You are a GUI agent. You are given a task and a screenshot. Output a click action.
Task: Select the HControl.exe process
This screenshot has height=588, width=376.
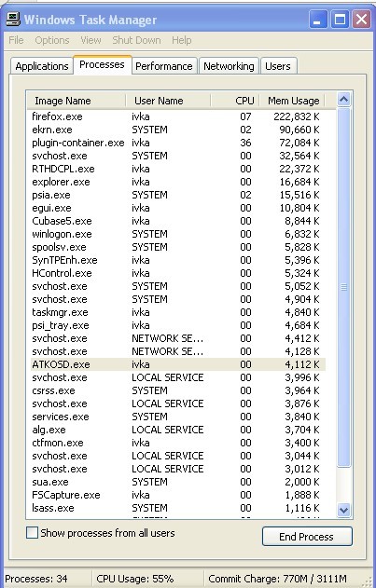click(x=176, y=273)
